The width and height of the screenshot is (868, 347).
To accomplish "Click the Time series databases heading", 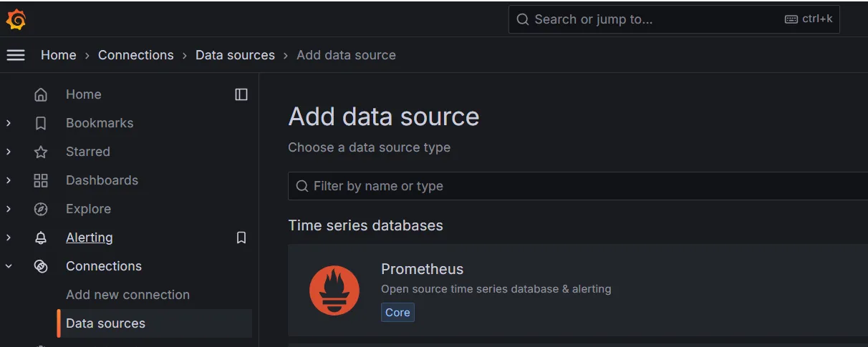I will [x=365, y=225].
